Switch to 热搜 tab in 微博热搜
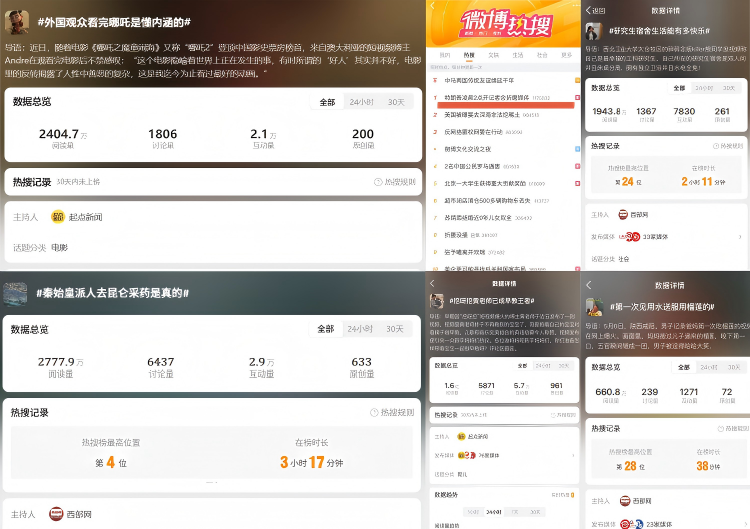Screen dimensions: 750x529 pos(469,55)
